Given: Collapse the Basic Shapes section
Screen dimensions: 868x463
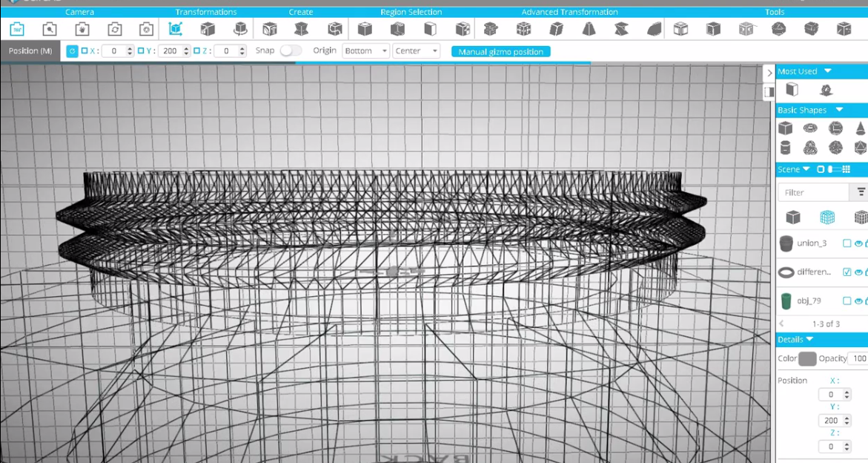Looking at the screenshot, I should [839, 110].
